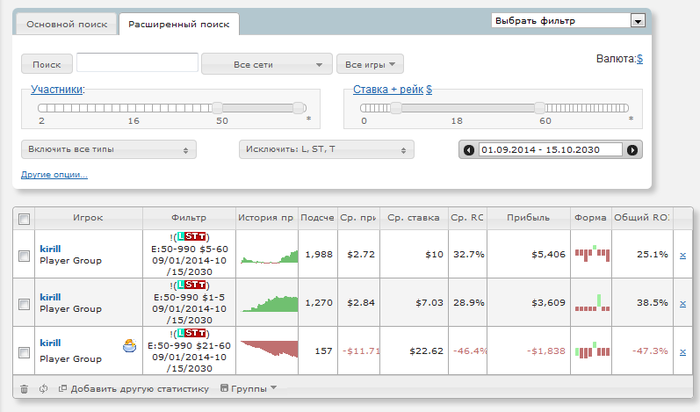Open the Выбрать фильтр dropdown

[568, 21]
